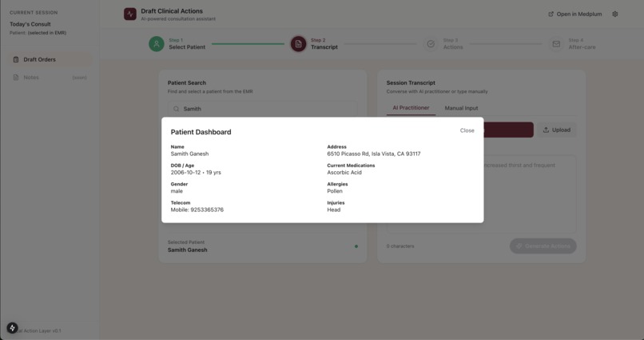Click the name value Samith Ganesh in the dashboard
The image size is (644, 340).
tap(189, 154)
